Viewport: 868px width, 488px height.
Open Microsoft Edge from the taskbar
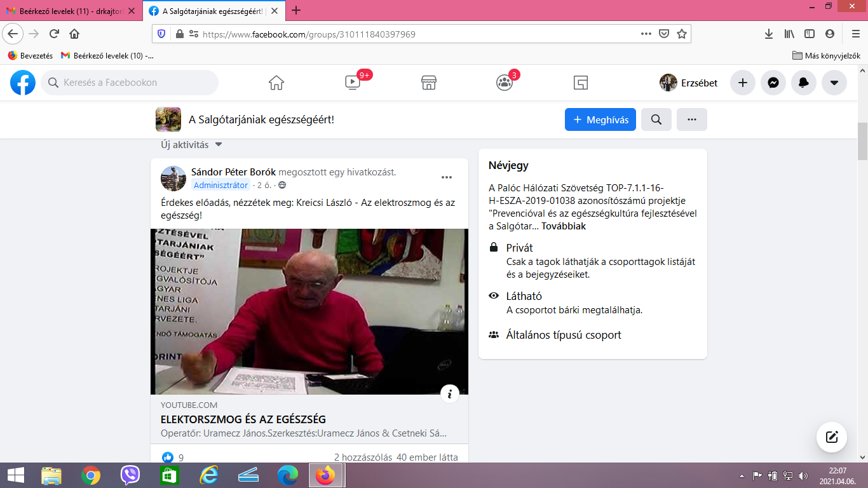point(287,475)
